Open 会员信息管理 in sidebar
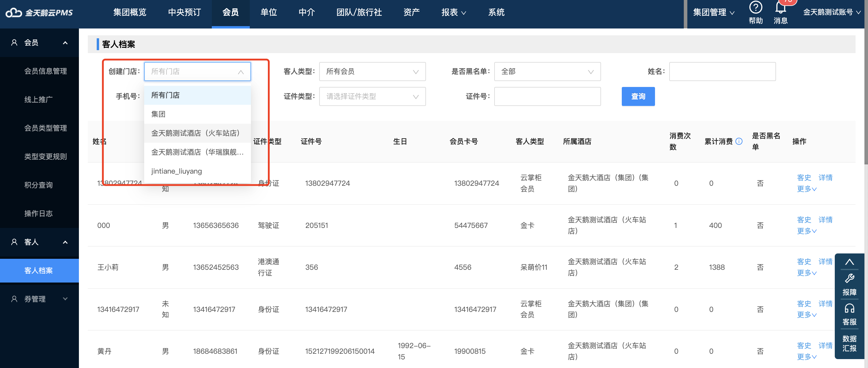The height and width of the screenshot is (368, 868). coord(45,71)
